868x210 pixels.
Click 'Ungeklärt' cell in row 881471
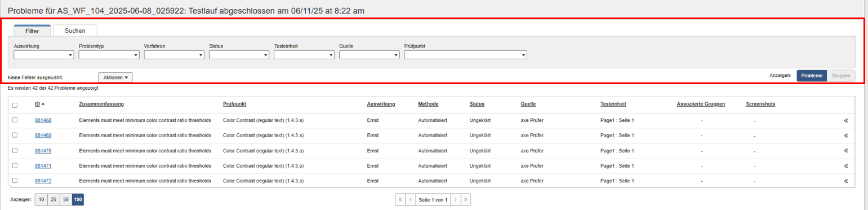click(x=480, y=166)
